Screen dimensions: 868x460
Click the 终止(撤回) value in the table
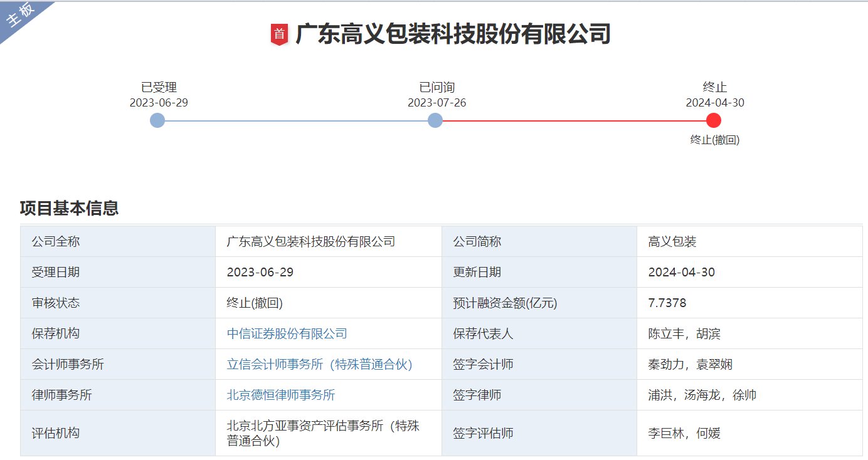(255, 303)
